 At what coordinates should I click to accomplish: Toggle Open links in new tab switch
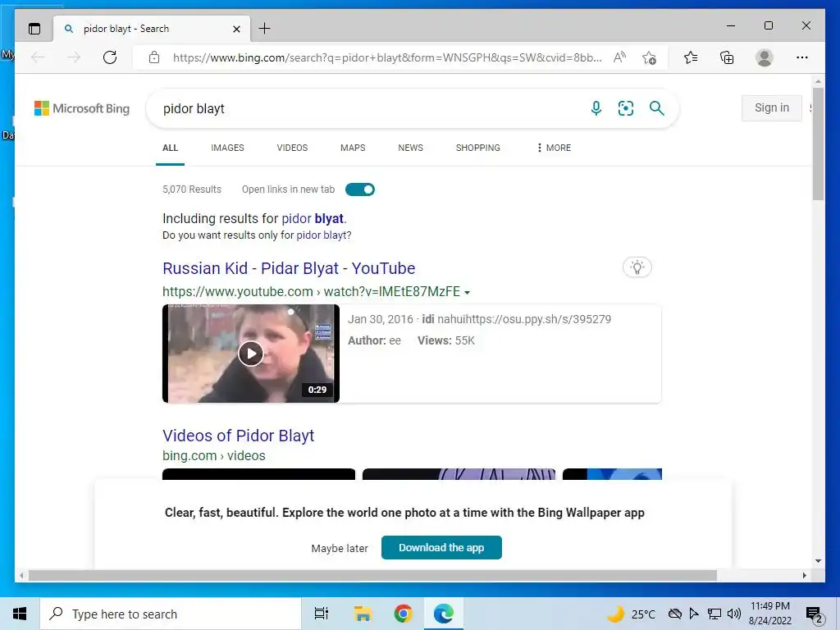point(360,189)
